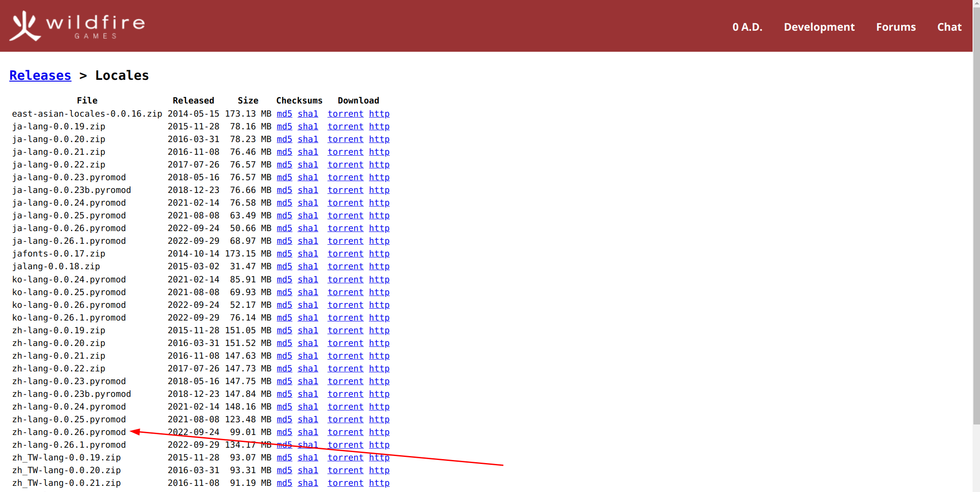Get torrent for ja-lang-0.0.20.zip
Image resolution: width=980 pixels, height=492 pixels.
tap(345, 139)
